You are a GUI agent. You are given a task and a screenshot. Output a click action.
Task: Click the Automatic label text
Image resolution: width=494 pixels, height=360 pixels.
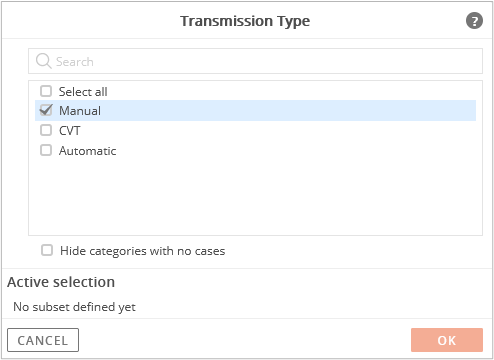pos(88,151)
